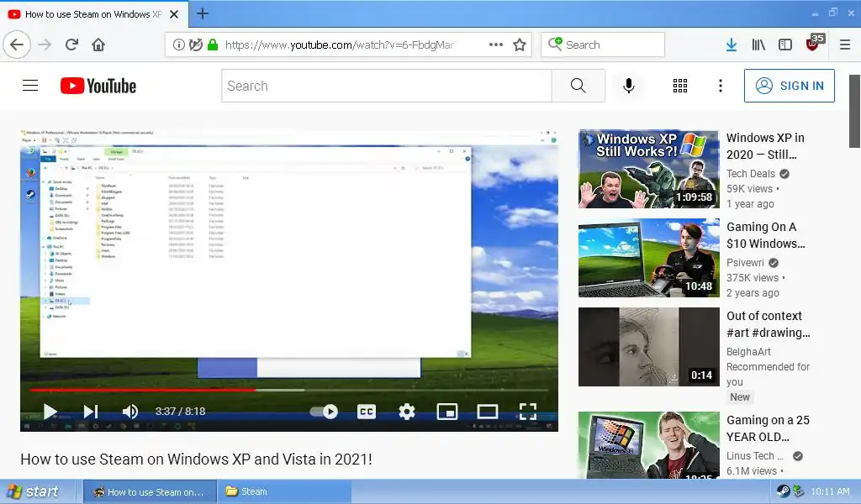861x504 pixels.
Task: Open Gaming On A $10 Windows thumbnail
Action: pyautogui.click(x=649, y=258)
